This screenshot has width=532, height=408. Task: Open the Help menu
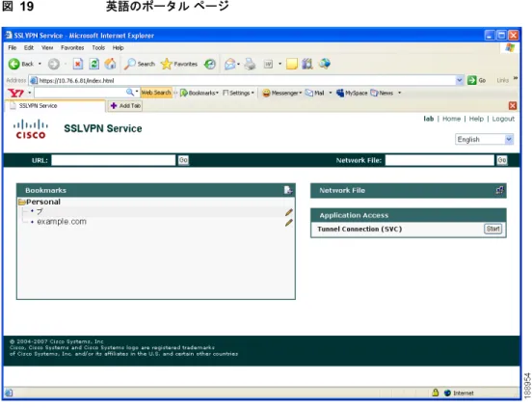(119, 48)
